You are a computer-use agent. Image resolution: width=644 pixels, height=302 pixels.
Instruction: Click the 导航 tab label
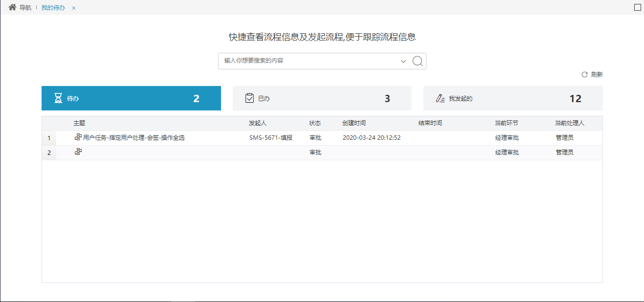[x=25, y=8]
